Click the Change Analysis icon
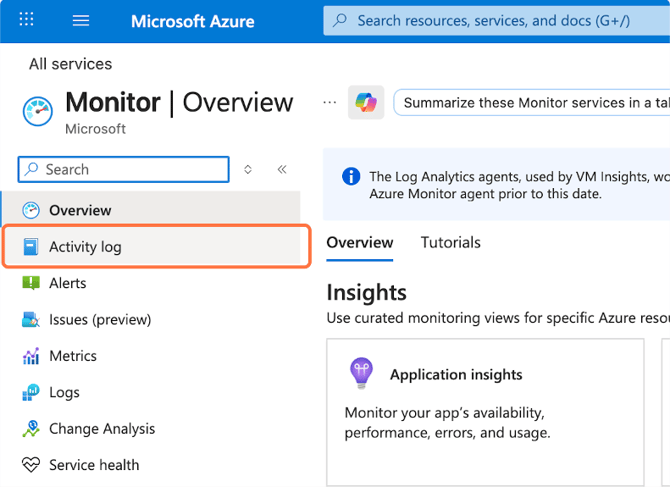This screenshot has width=670, height=487. 31,429
